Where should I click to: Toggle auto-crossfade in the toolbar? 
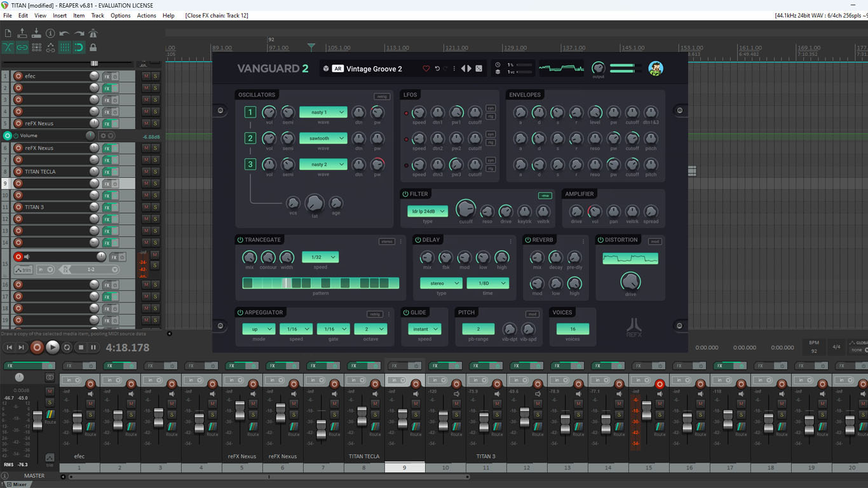(x=8, y=47)
